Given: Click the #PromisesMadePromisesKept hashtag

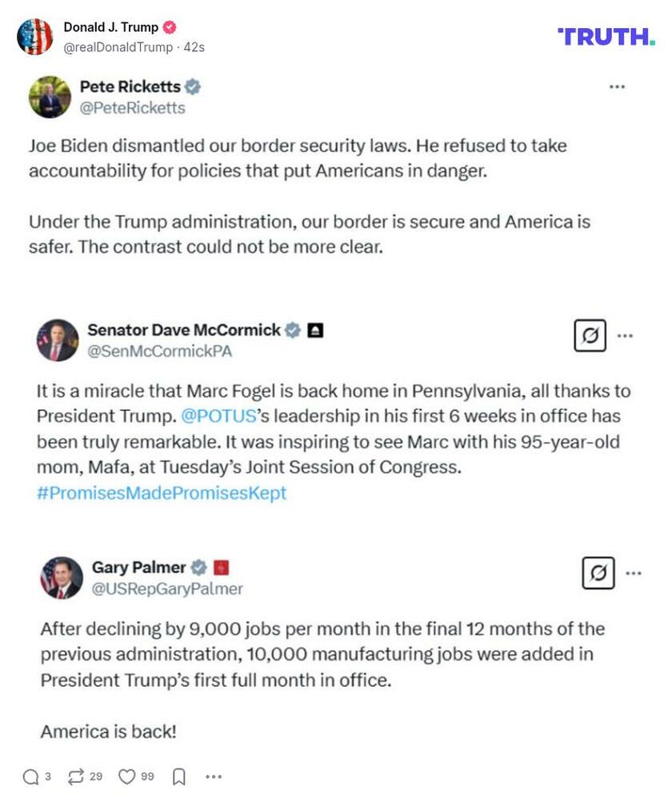Looking at the screenshot, I should (162, 492).
